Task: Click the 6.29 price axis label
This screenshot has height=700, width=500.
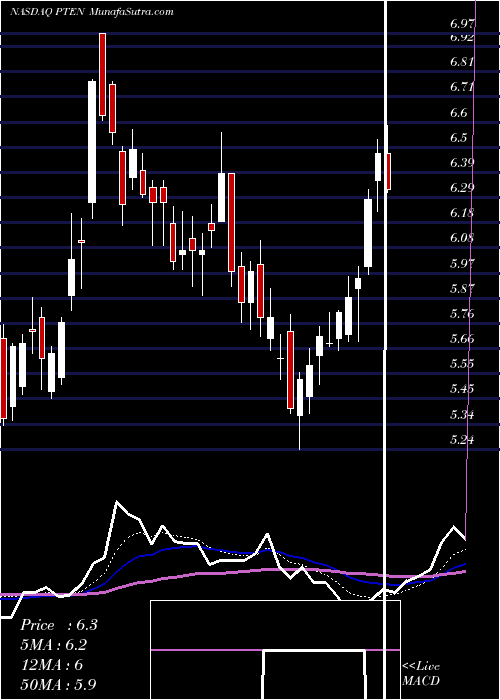Action: [462, 188]
